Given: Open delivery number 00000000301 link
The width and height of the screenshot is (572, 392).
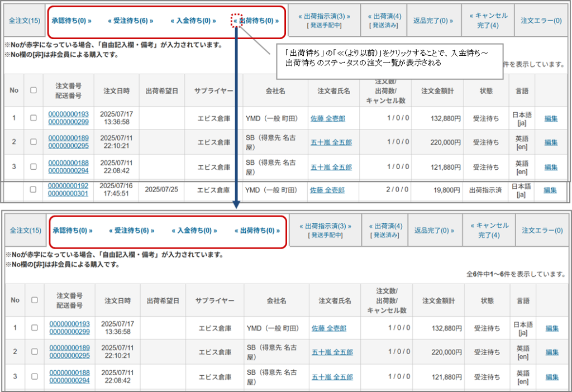Looking at the screenshot, I should coord(69,194).
